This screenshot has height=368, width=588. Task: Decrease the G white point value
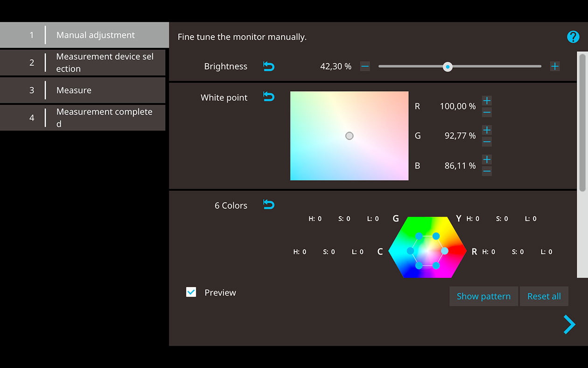[487, 142]
